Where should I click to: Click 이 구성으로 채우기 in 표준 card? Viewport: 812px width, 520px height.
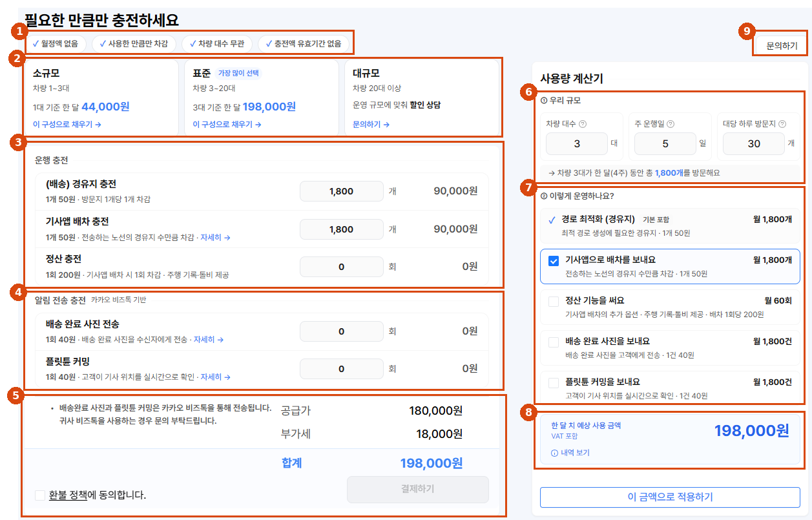pos(227,124)
